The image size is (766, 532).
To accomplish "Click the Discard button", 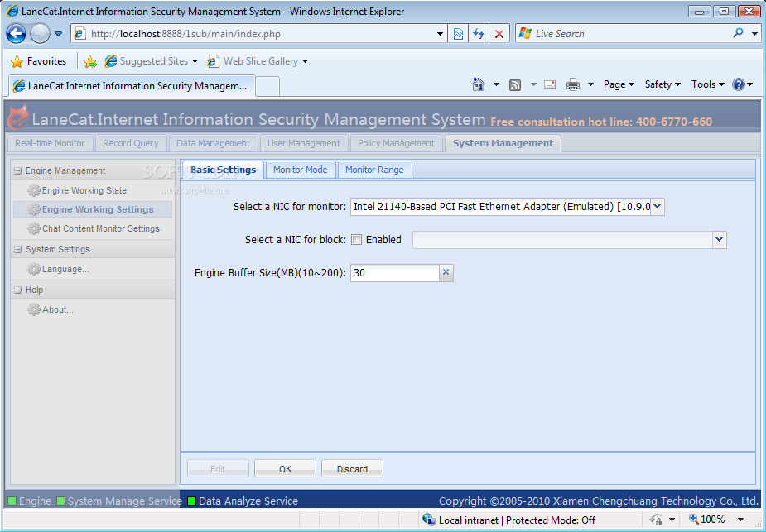I will tap(352, 469).
